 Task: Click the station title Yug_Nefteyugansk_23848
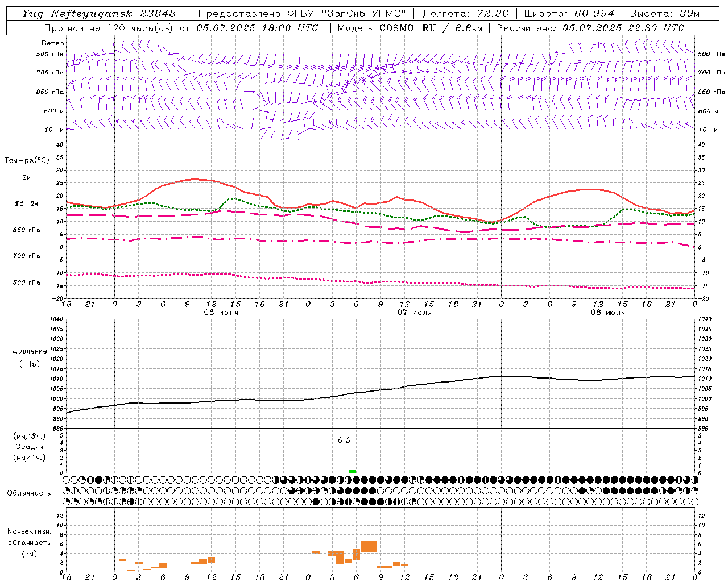pos(99,13)
